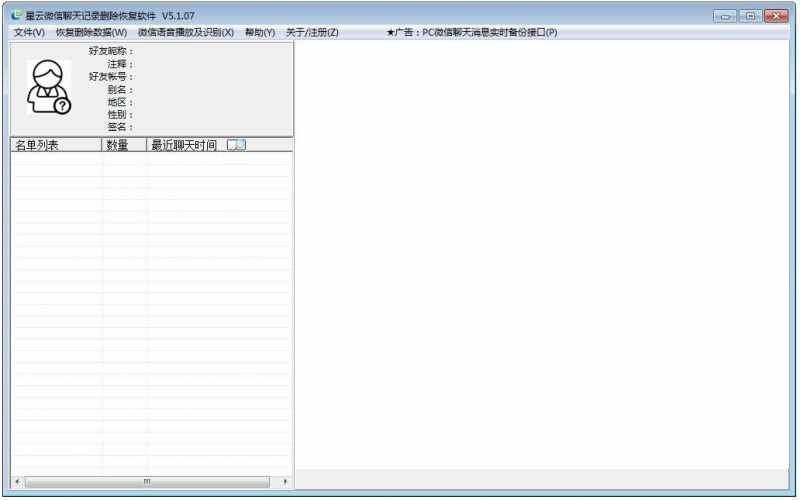The height and width of the screenshot is (500, 800).
Task: Minimize the application window
Action: tap(725, 16)
